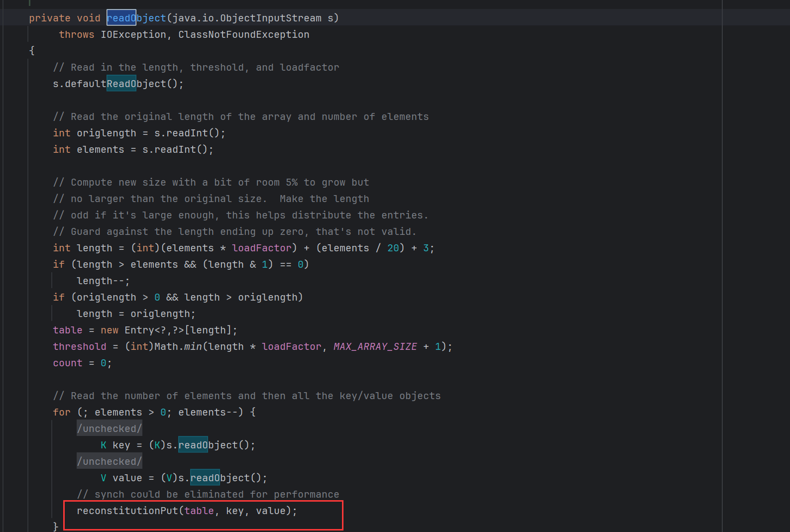The width and height of the screenshot is (790, 532).
Task: Click the 'no larger than the original size' comment
Action: coord(211,199)
